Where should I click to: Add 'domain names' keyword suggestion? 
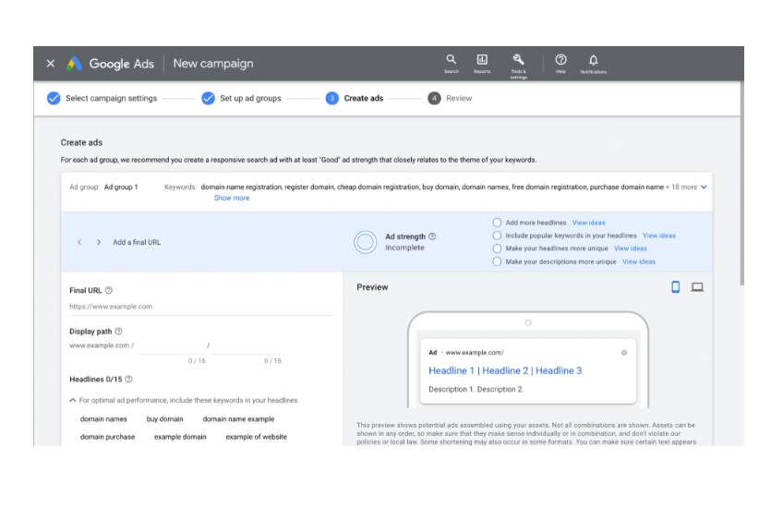click(x=103, y=419)
